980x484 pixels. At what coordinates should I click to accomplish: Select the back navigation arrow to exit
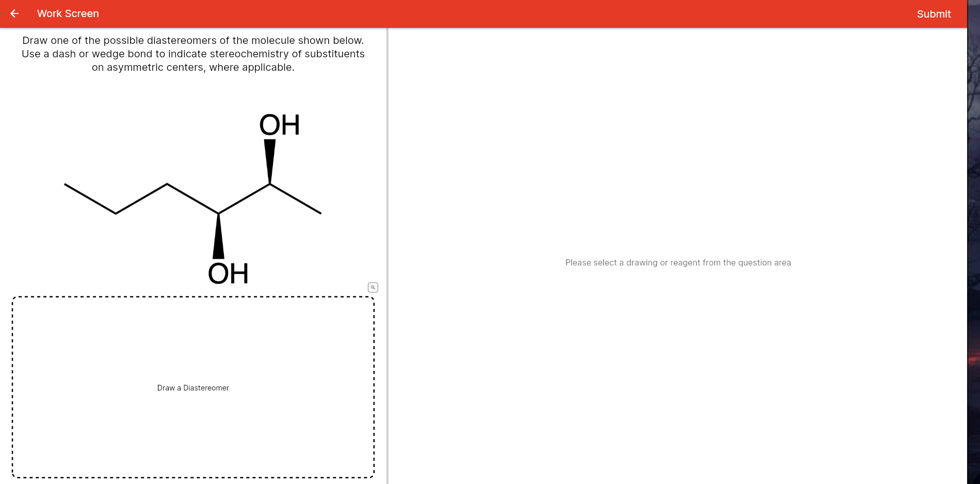pyautogui.click(x=14, y=13)
